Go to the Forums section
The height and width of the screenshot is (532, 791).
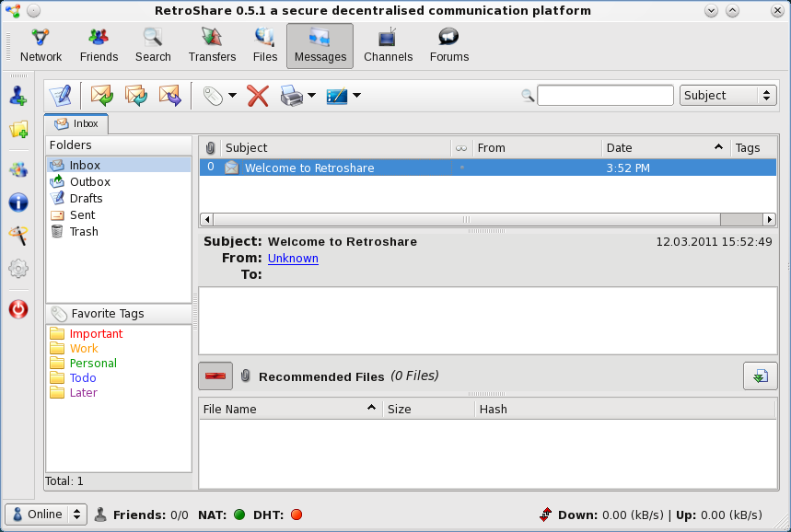pos(449,46)
